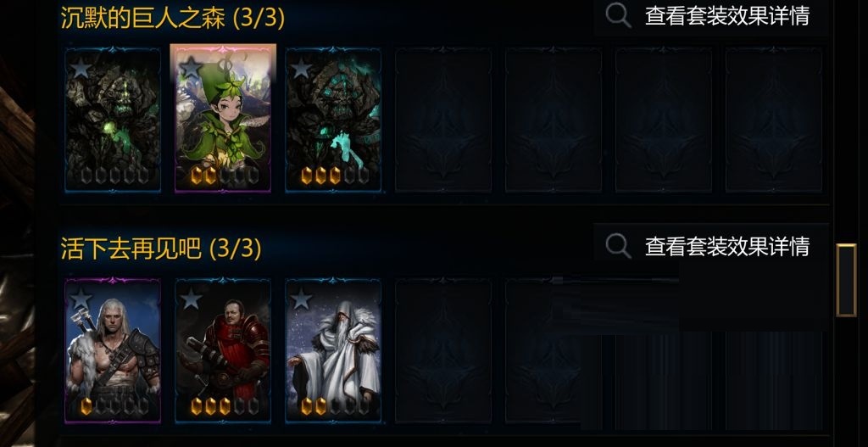
Task: Click first empty card slot in top row
Action: click(443, 120)
